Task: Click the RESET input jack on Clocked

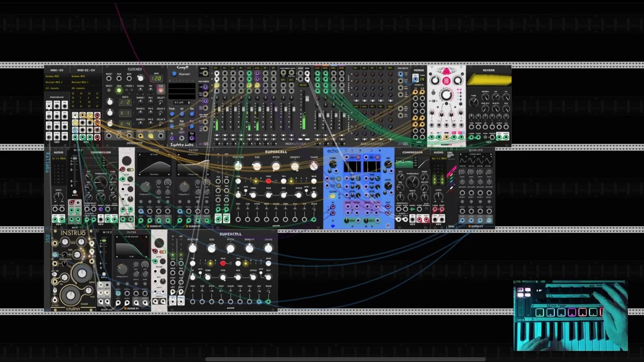Action: tap(109, 78)
